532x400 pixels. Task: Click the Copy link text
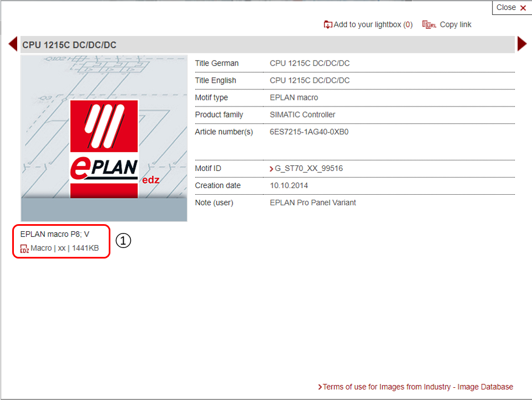click(455, 25)
